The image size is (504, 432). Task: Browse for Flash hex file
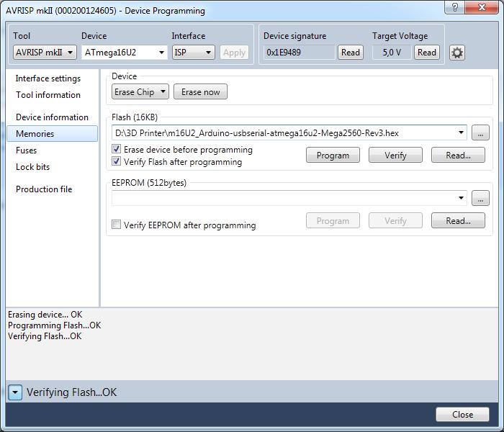click(480, 132)
